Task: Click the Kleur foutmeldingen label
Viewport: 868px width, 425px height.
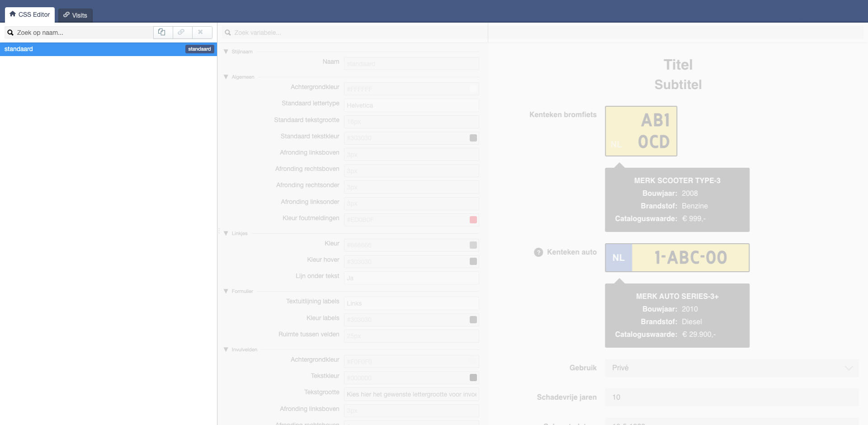Action: (x=311, y=218)
